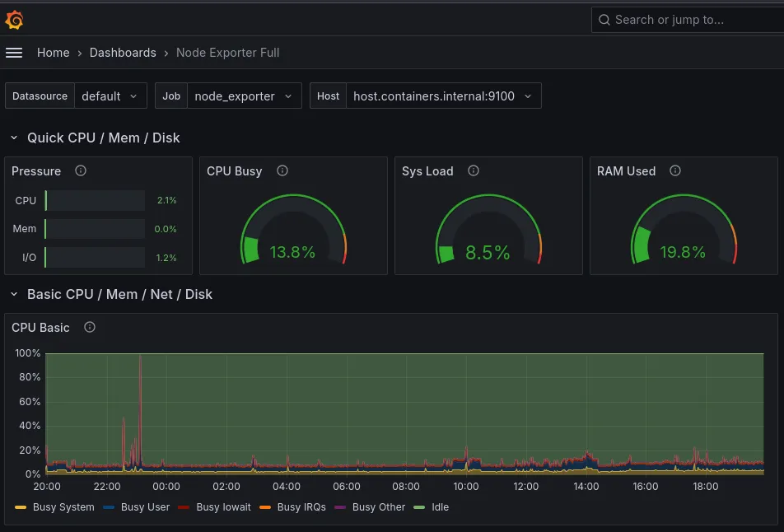Viewport: 784px width, 532px height.
Task: Open the Host selection dropdown
Action: click(441, 96)
